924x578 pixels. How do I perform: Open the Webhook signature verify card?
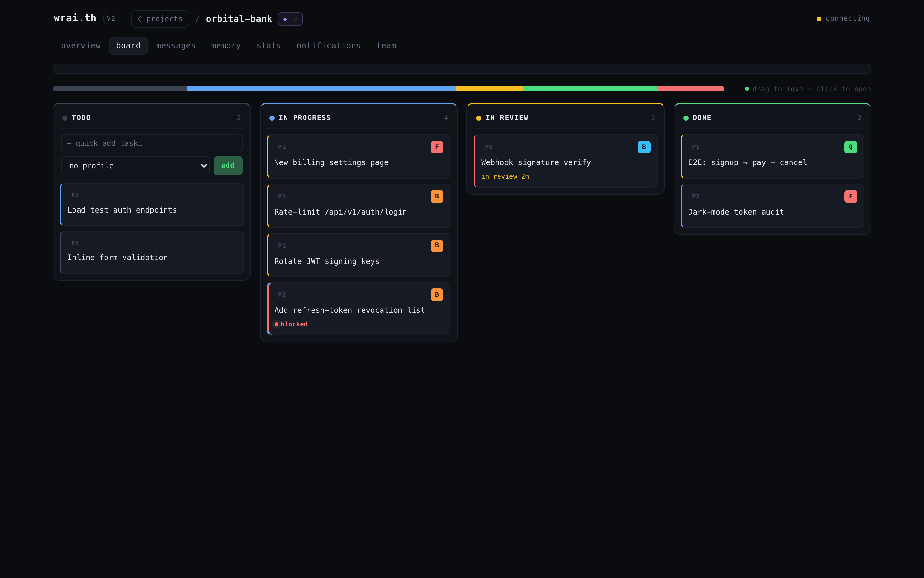566,161
